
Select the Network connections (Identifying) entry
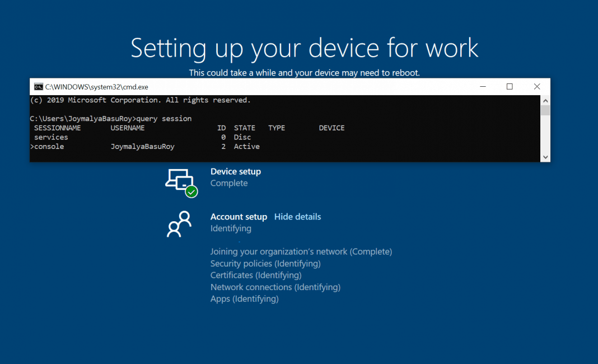pyautogui.click(x=275, y=287)
